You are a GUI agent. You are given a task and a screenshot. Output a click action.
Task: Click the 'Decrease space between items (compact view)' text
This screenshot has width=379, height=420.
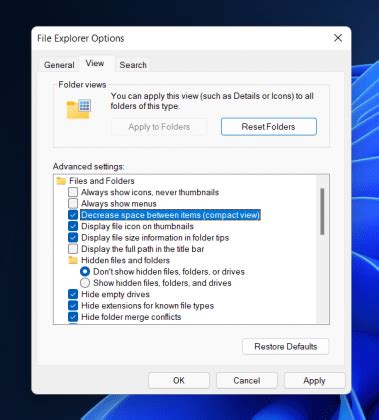click(170, 215)
